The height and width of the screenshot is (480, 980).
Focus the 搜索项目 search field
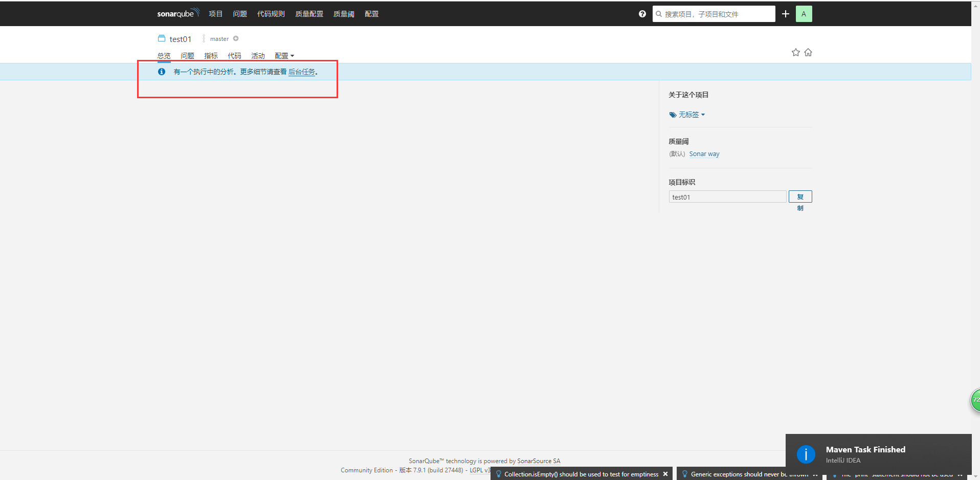714,14
